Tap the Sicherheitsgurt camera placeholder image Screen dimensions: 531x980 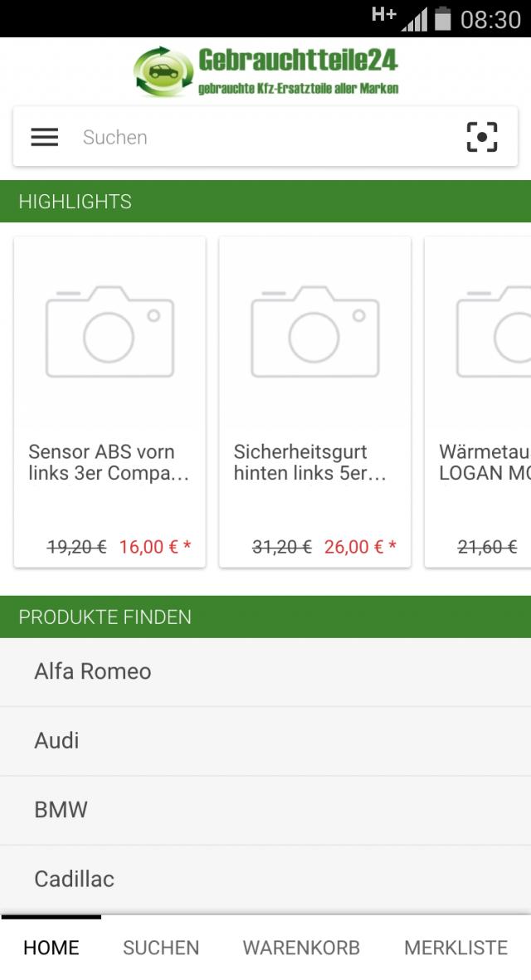[314, 332]
